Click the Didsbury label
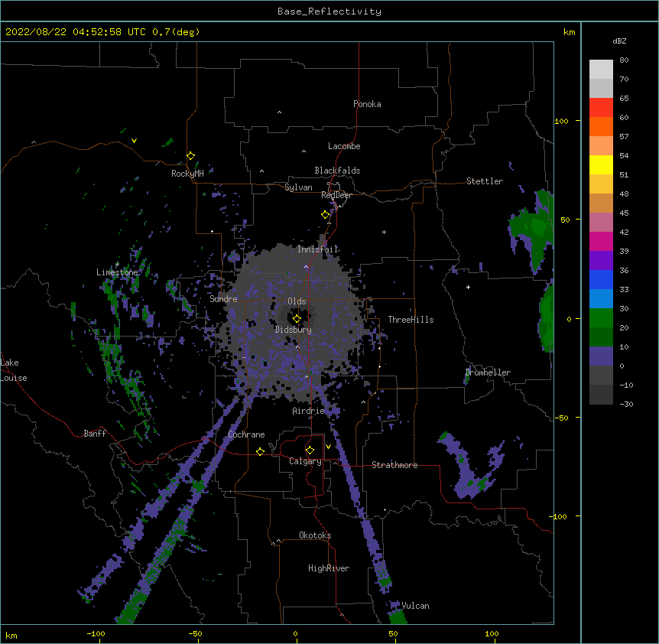The height and width of the screenshot is (644, 659). tap(294, 330)
